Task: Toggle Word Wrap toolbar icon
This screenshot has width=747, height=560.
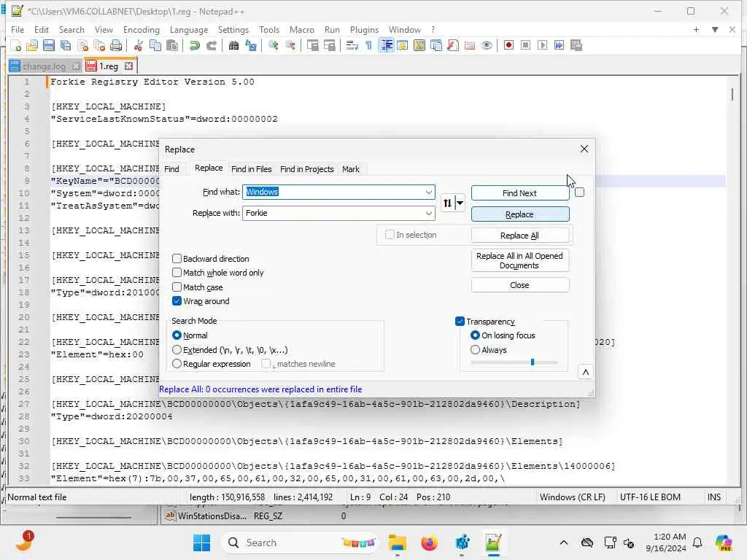Action: tap(352, 46)
